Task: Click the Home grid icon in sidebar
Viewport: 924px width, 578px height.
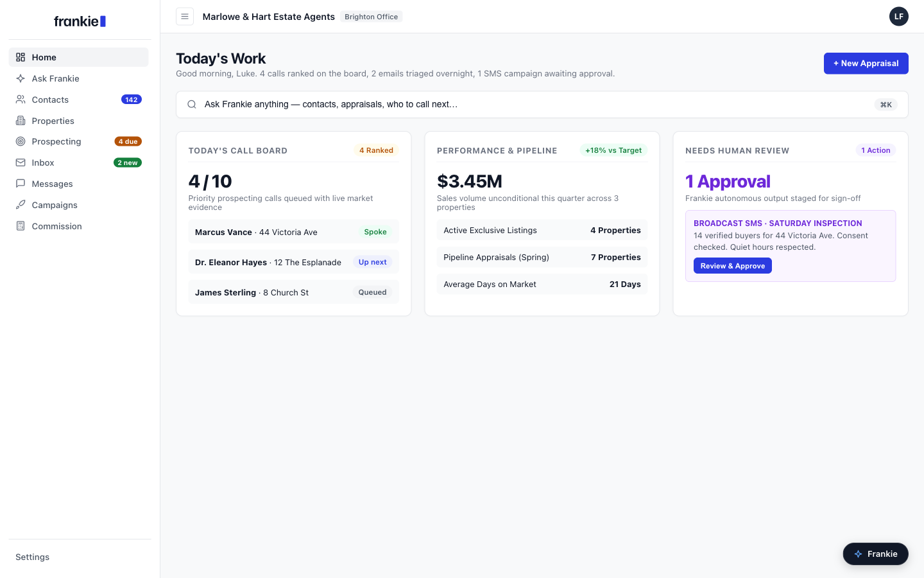Action: point(21,57)
